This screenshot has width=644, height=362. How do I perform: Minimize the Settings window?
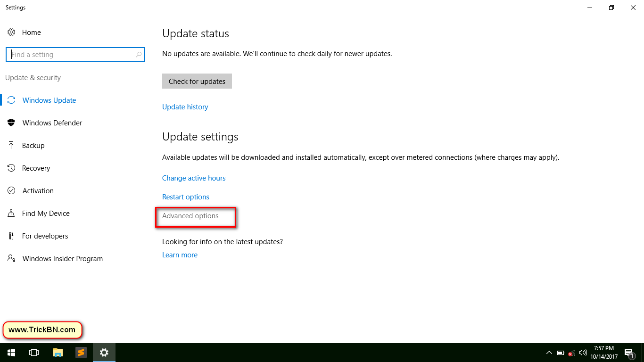pos(590,8)
